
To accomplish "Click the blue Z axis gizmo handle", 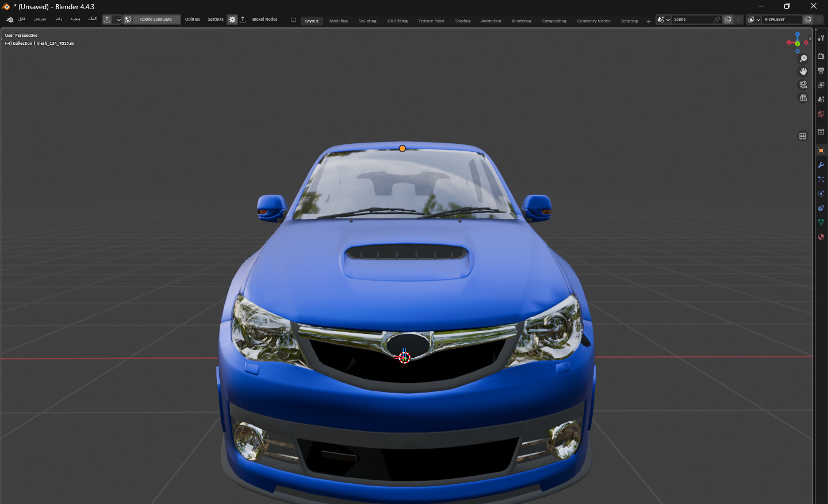I will [798, 34].
